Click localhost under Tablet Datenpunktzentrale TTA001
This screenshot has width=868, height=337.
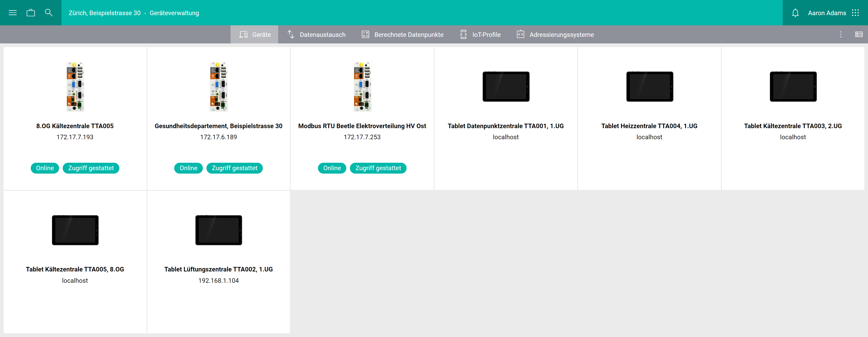505,137
